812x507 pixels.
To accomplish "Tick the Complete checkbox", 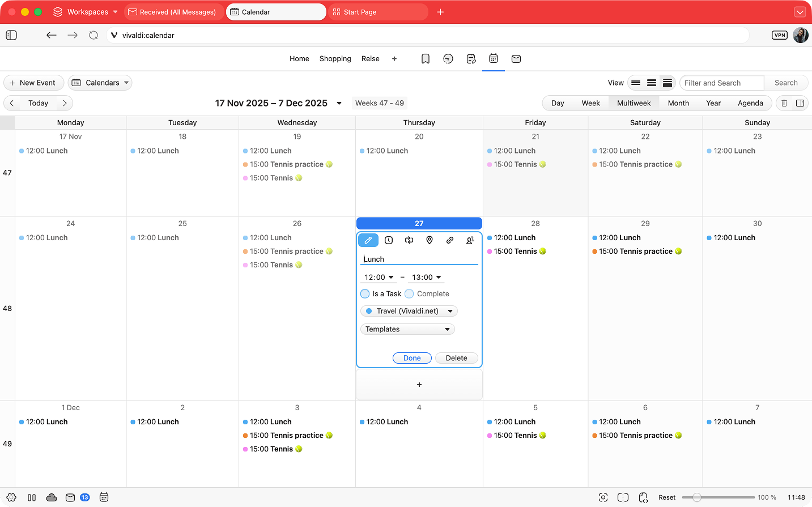I will coord(410,294).
